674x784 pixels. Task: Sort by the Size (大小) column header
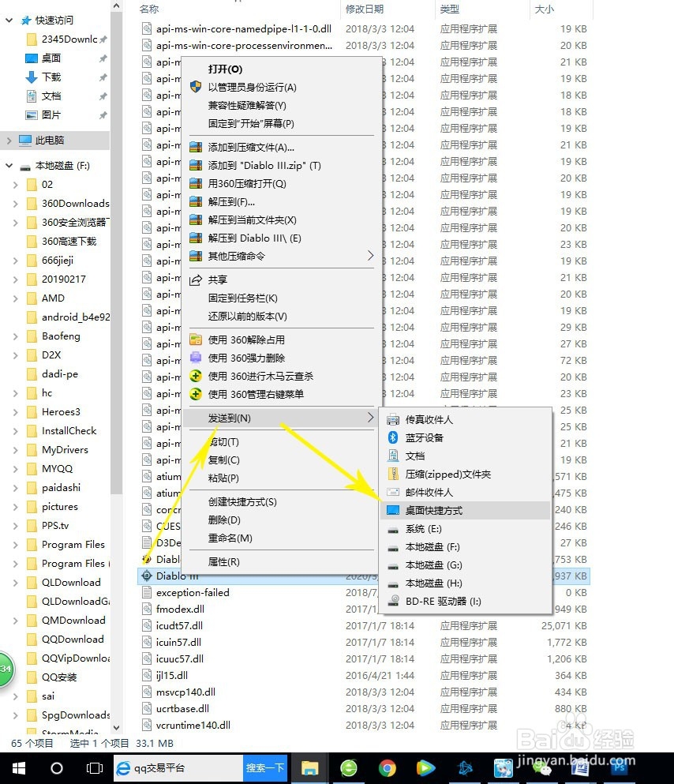coord(544,9)
